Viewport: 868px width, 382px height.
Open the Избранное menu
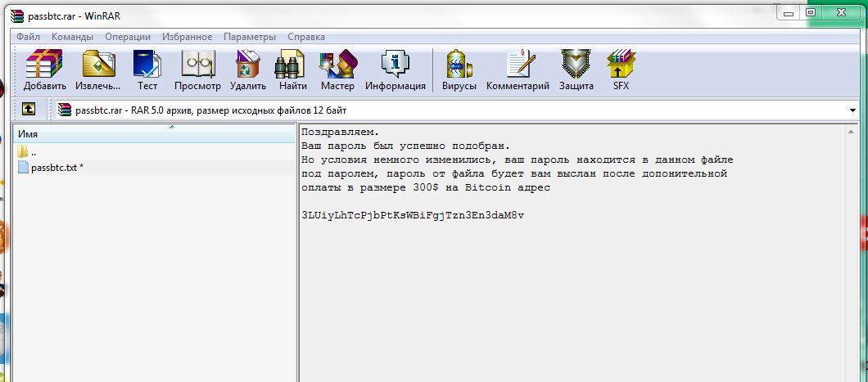pos(188,37)
